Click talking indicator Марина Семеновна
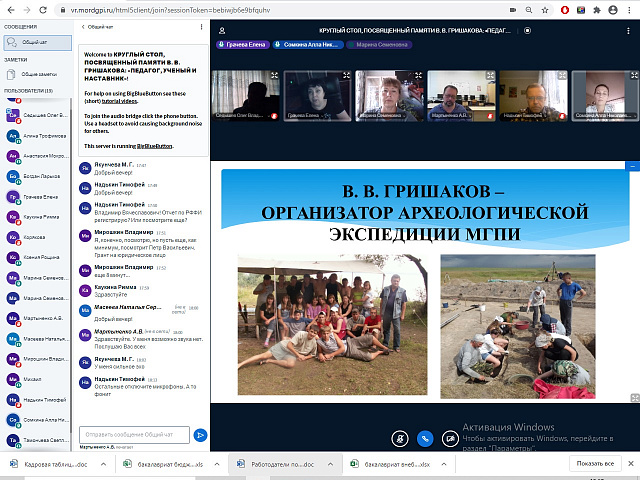 point(379,44)
